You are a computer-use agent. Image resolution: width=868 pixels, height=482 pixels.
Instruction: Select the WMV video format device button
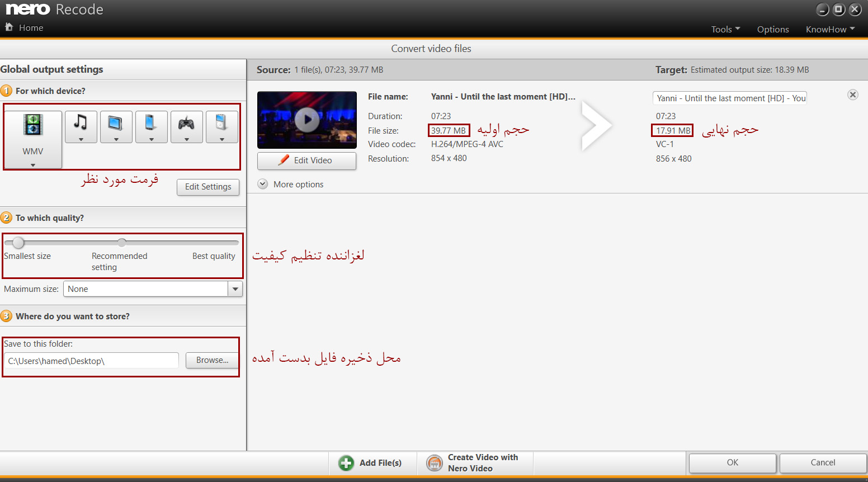tap(33, 139)
